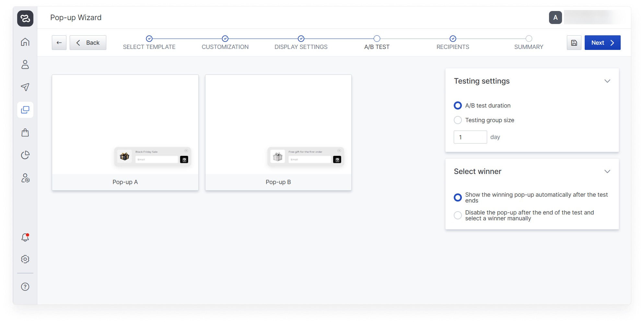The height and width of the screenshot is (324, 644).
Task: Open the Home icon in sidebar
Action: click(x=25, y=42)
